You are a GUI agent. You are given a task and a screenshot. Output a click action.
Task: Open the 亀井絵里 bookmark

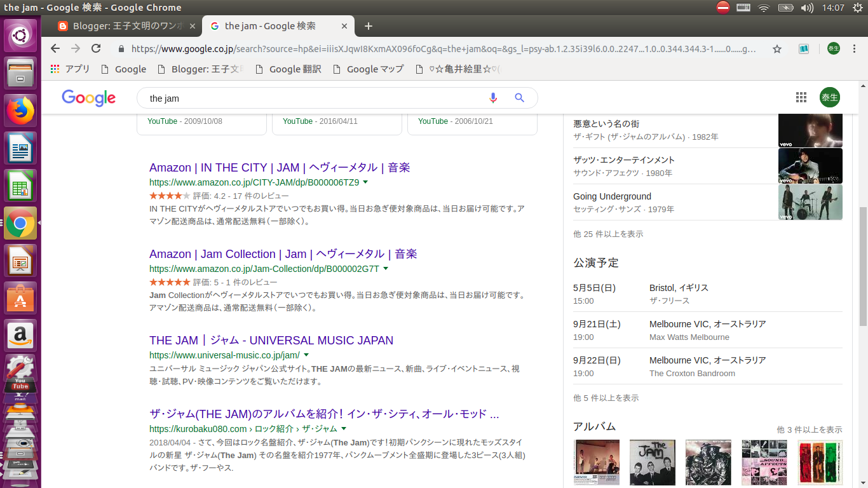point(458,69)
